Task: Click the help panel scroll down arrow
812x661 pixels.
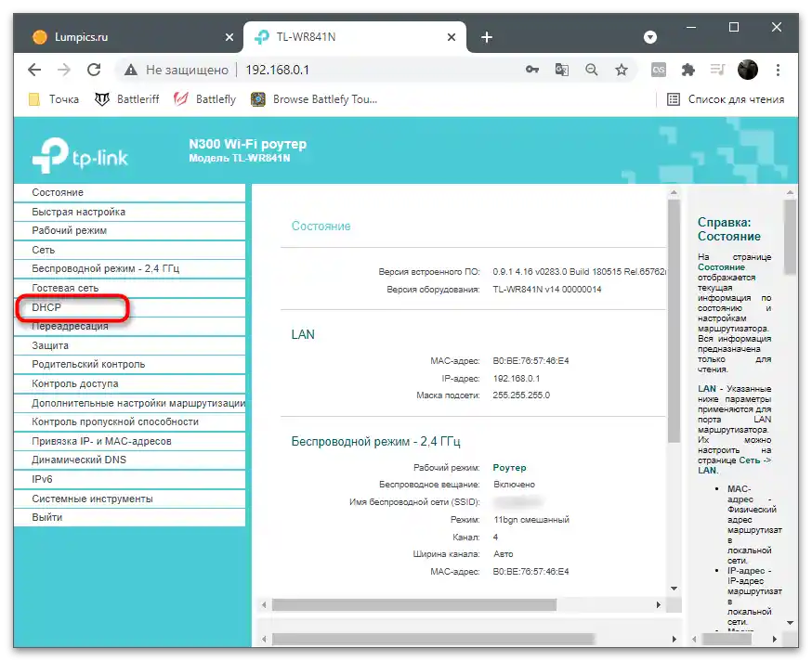Action: coord(790,623)
